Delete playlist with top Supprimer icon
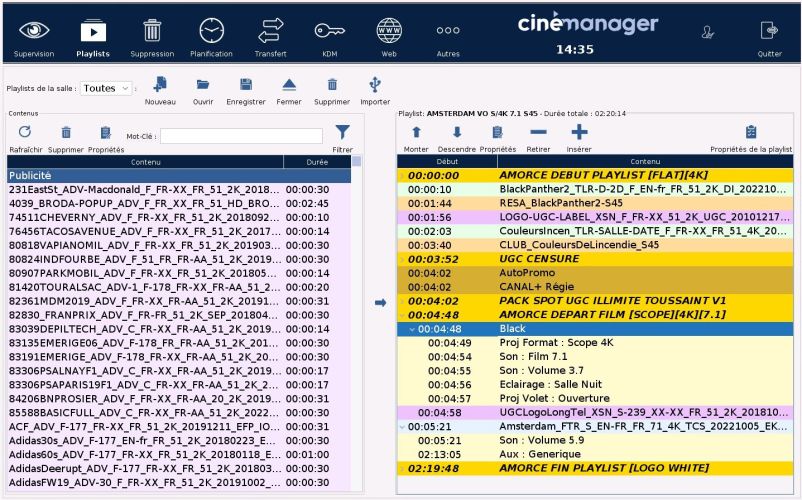Screen dimensions: 802x500 coord(332,84)
